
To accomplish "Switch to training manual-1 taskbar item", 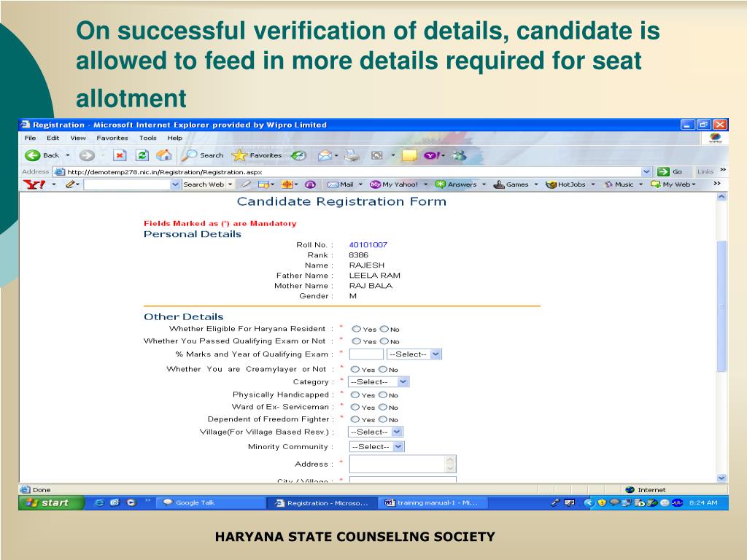I will point(434,503).
